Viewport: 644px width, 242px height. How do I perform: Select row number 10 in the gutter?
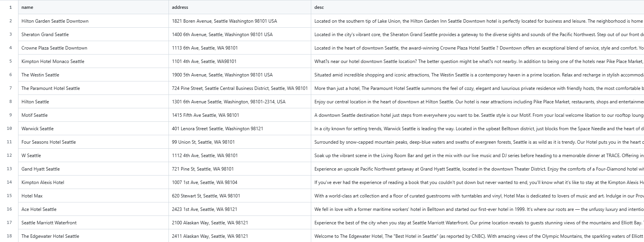pyautogui.click(x=9, y=129)
